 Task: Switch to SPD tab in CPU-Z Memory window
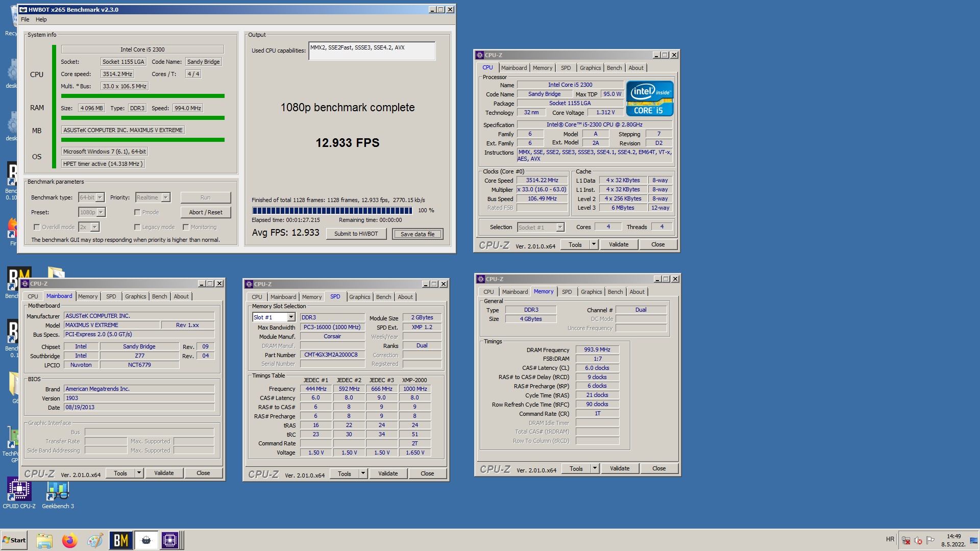(x=567, y=292)
